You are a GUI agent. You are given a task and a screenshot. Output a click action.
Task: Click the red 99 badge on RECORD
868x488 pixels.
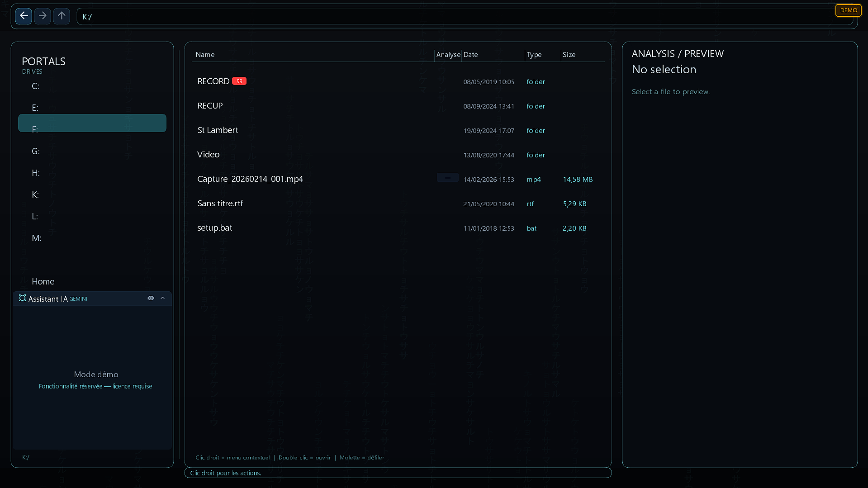click(x=239, y=81)
